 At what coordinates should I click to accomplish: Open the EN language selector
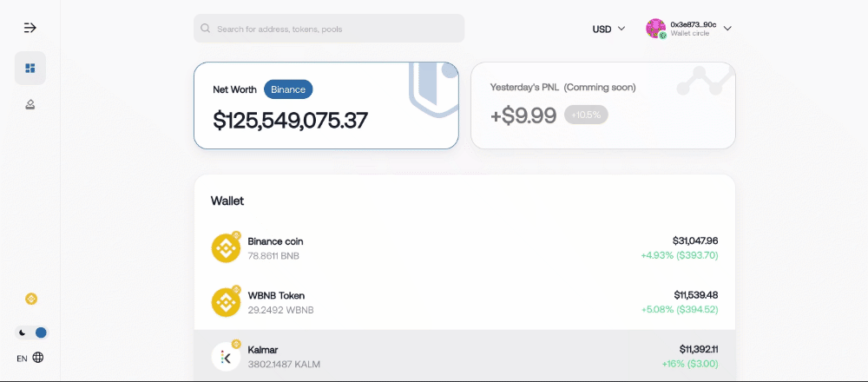[23, 359]
